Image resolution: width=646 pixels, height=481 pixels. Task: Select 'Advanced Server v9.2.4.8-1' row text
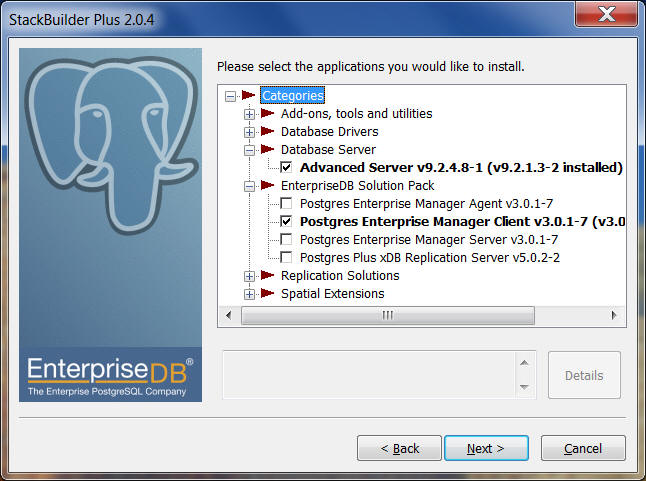point(461,168)
